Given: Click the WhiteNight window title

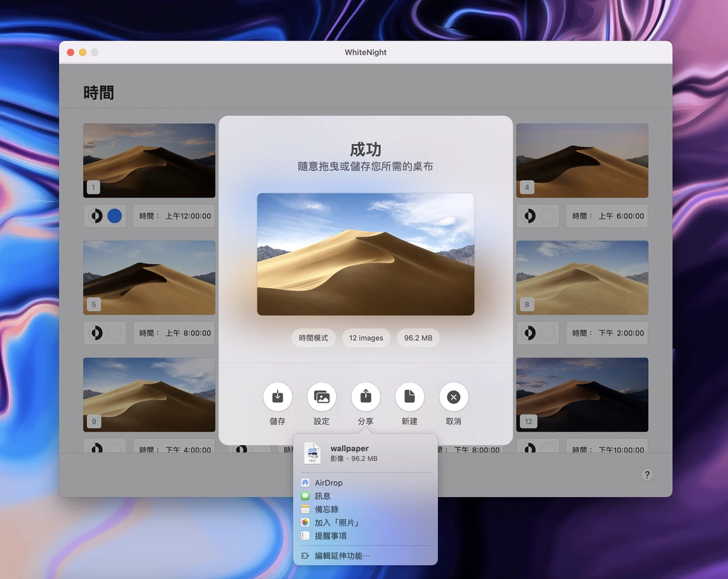Looking at the screenshot, I should click(x=365, y=52).
